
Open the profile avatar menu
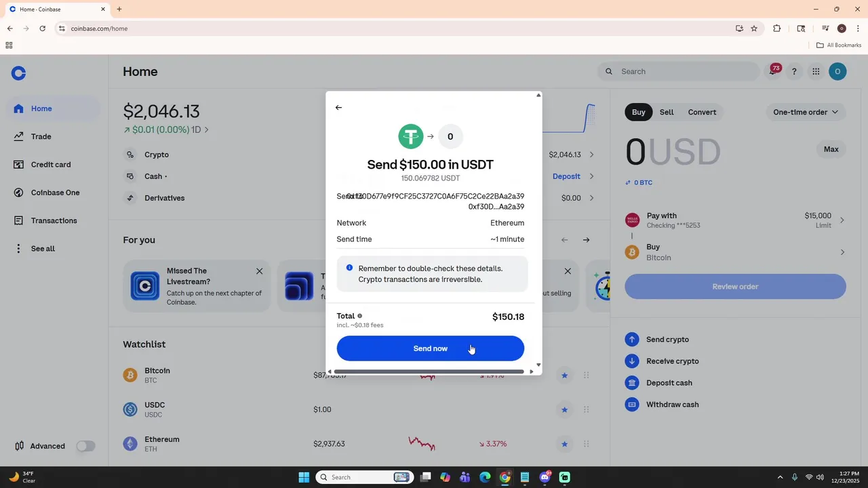coord(837,71)
